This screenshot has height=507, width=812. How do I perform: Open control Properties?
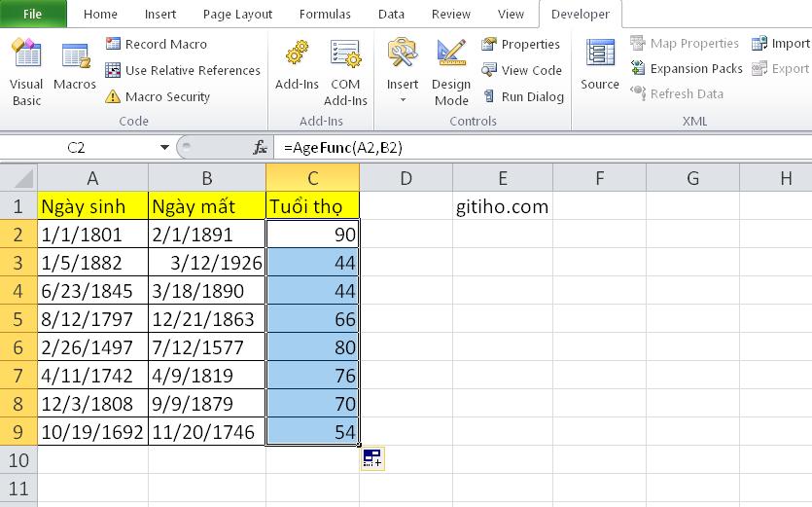[x=520, y=44]
